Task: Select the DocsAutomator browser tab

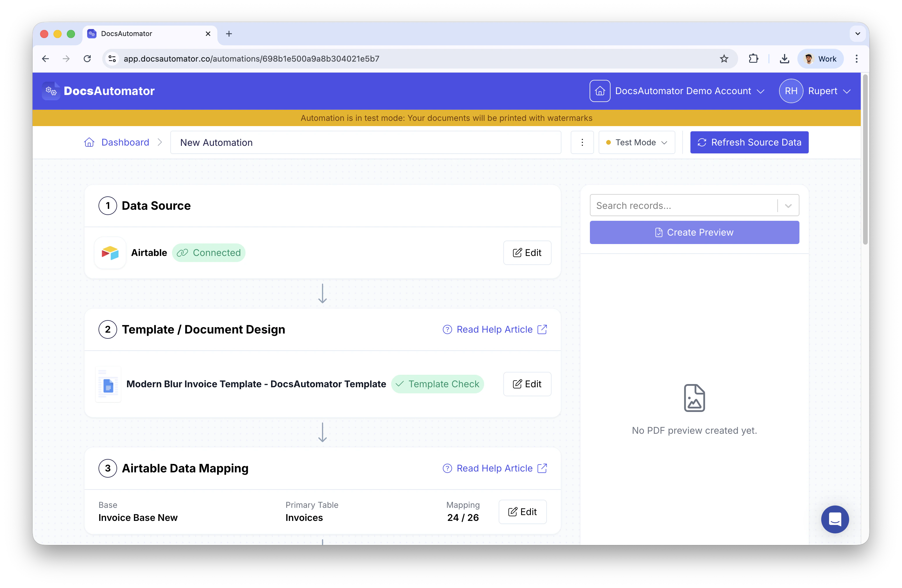Action: tap(150, 34)
